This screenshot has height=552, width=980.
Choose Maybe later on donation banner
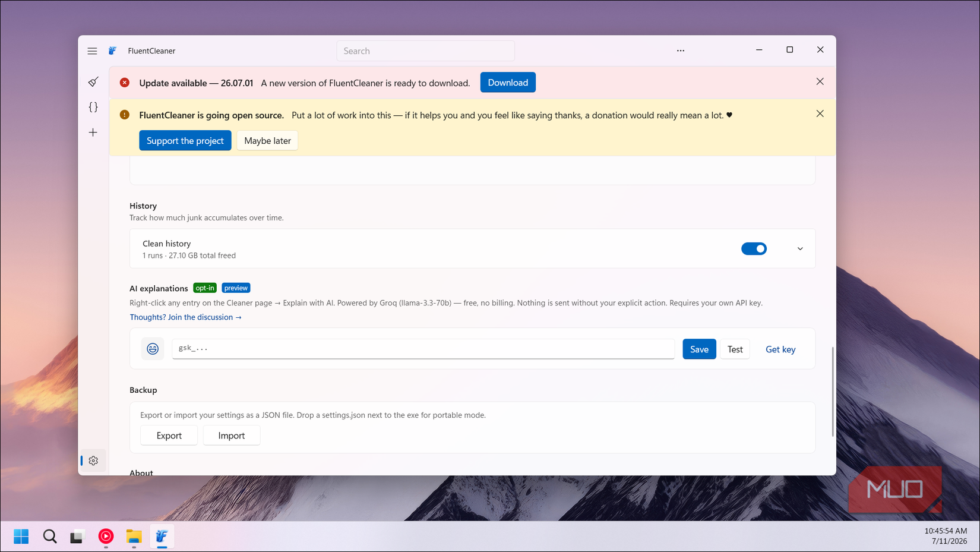pos(267,141)
